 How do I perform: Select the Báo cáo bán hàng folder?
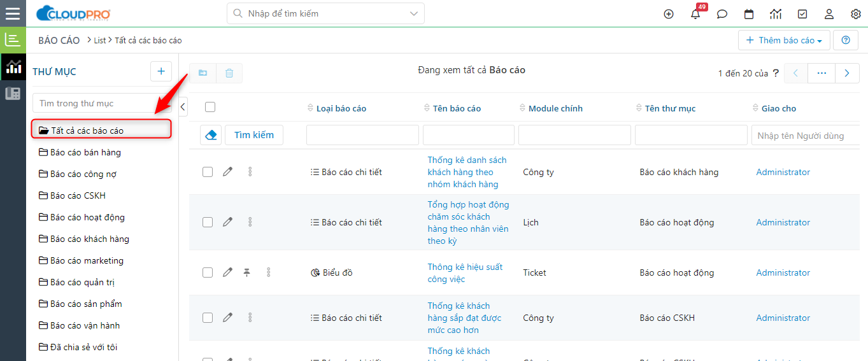(x=85, y=152)
